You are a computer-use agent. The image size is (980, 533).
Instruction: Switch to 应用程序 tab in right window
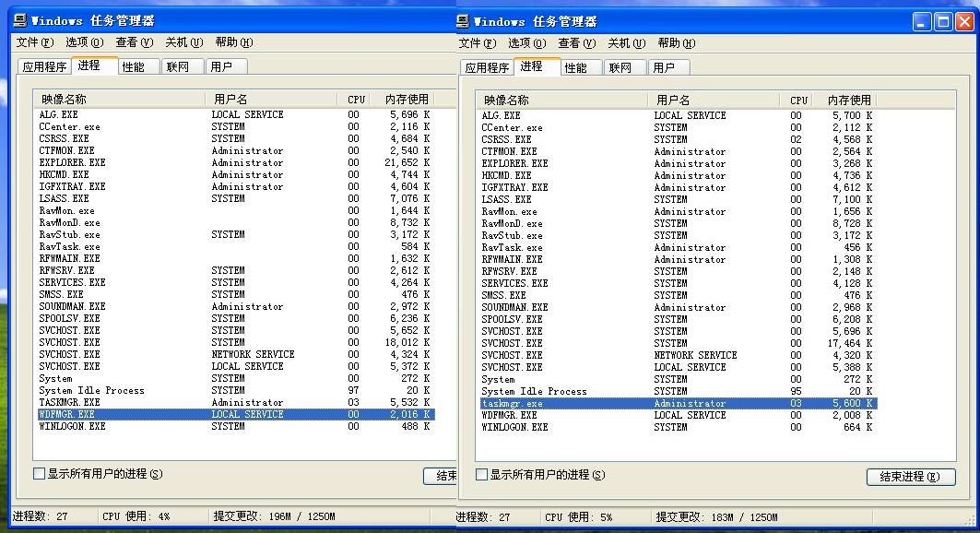click(x=487, y=67)
